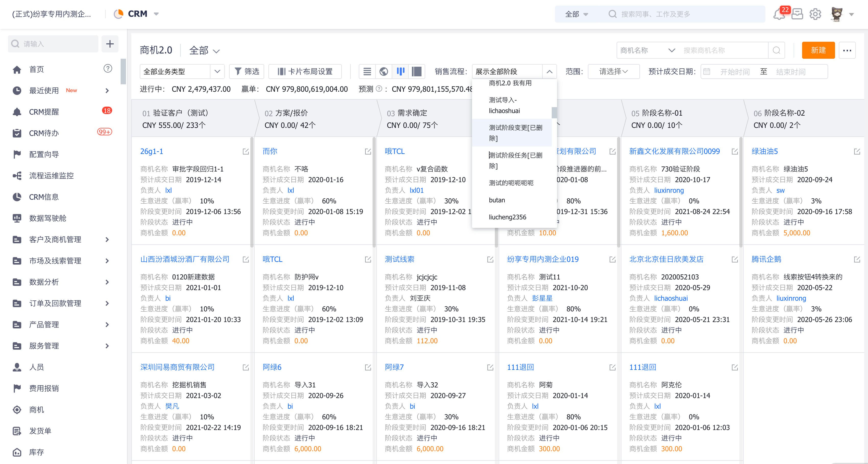Screen dimensions: 868x464
Task: Select liucheng2356 in the sales process list
Action: (512, 217)
